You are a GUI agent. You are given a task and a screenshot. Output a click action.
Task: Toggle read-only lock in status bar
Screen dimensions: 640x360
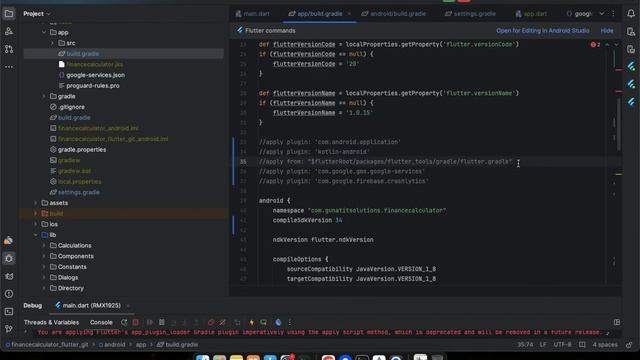click(629, 345)
